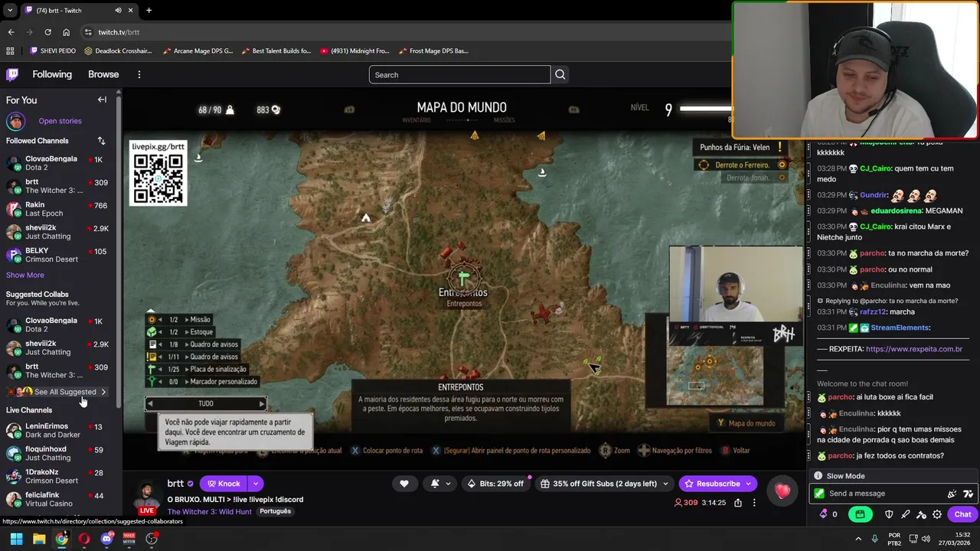
Task: Open The Witcher 3: Wild Hunt category link
Action: click(x=209, y=511)
